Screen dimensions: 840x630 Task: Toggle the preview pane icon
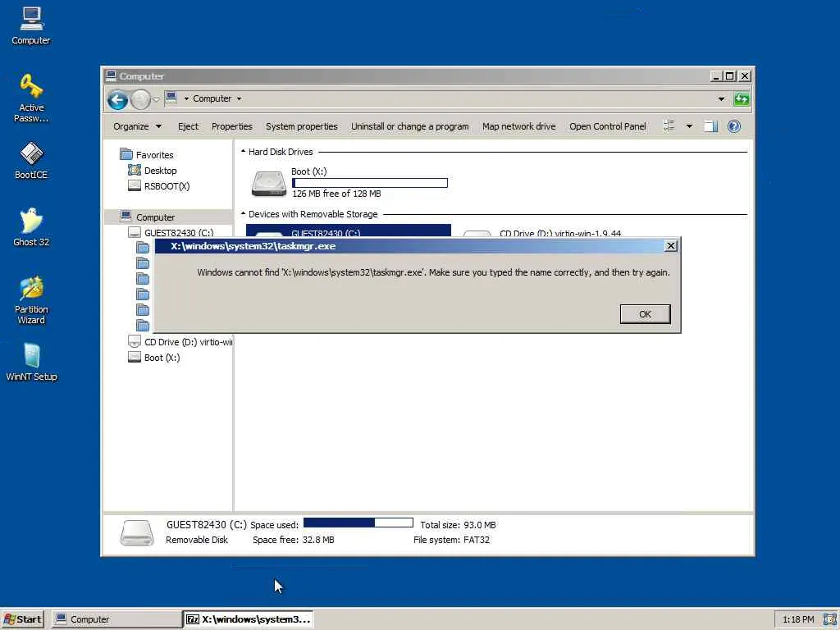click(710, 126)
